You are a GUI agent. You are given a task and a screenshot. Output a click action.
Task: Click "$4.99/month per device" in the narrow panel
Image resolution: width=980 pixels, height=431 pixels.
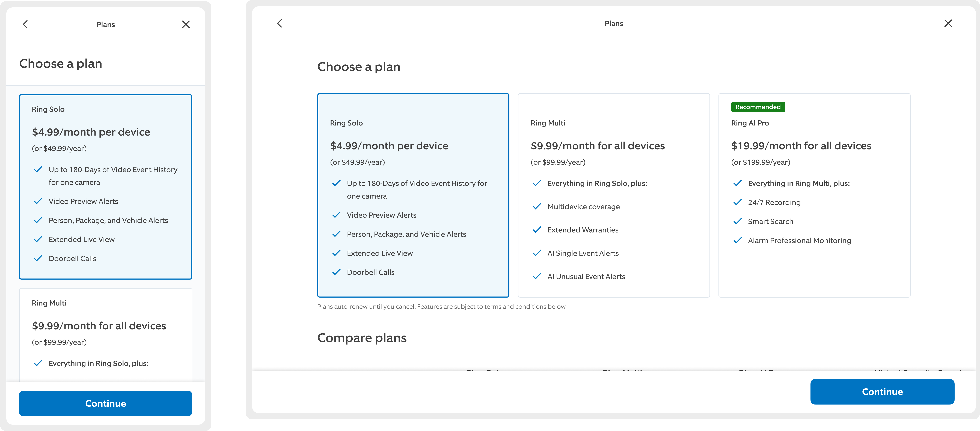coord(91,132)
